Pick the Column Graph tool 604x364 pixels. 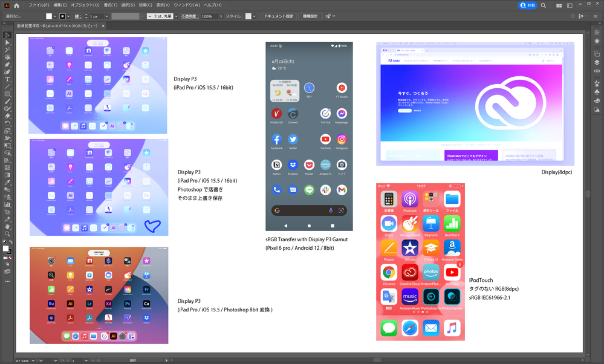click(x=7, y=204)
